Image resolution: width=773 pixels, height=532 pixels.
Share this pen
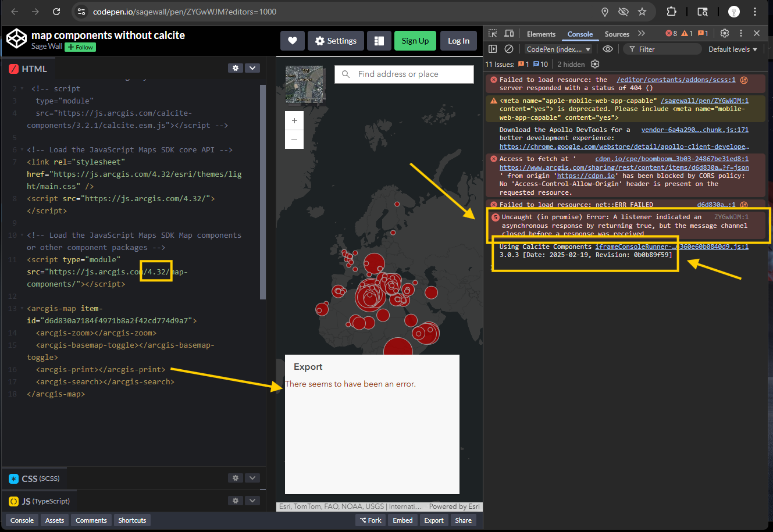tap(464, 520)
